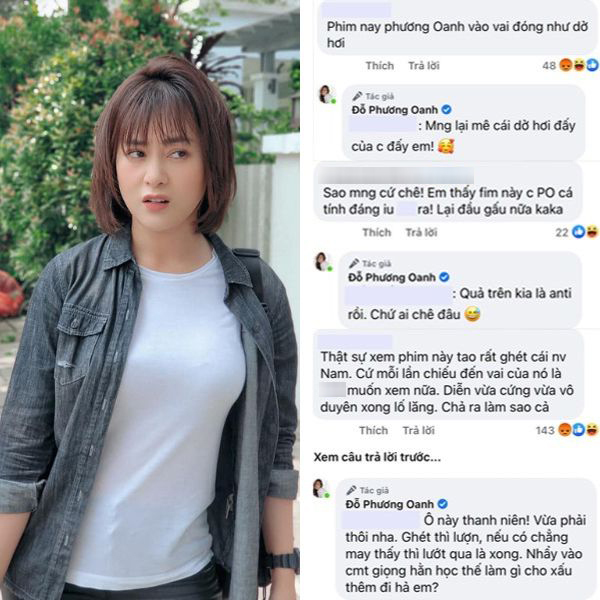Click Thích under the 'dở hơi' comment
This screenshot has width=600, height=600.
[x=380, y=66]
